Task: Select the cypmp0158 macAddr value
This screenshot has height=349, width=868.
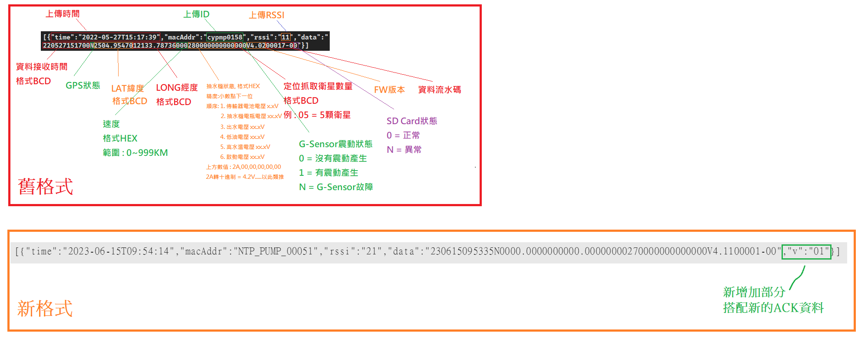Action: tap(225, 37)
